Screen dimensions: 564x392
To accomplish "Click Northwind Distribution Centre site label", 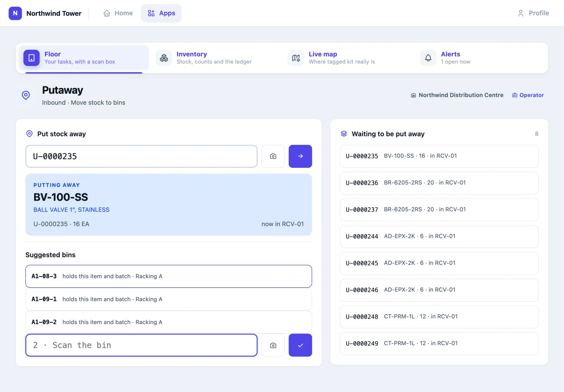I will coord(457,95).
